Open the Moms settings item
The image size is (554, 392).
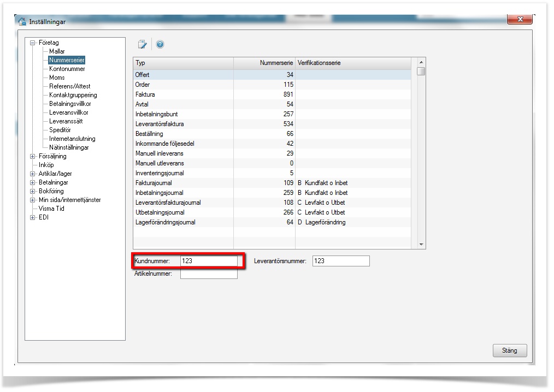[57, 78]
